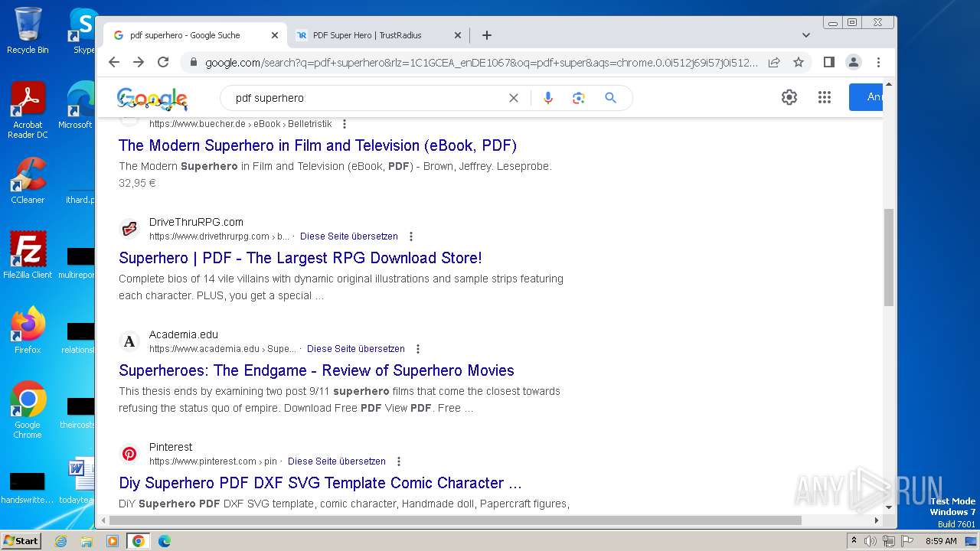
Task: Click buecher.de eBook Belletristik breadcrumb
Action: coord(240,124)
